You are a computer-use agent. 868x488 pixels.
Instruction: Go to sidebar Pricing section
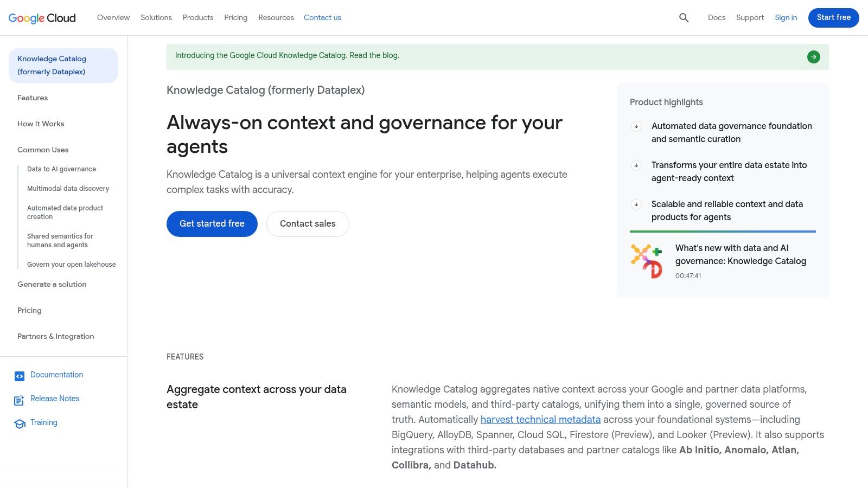(29, 311)
